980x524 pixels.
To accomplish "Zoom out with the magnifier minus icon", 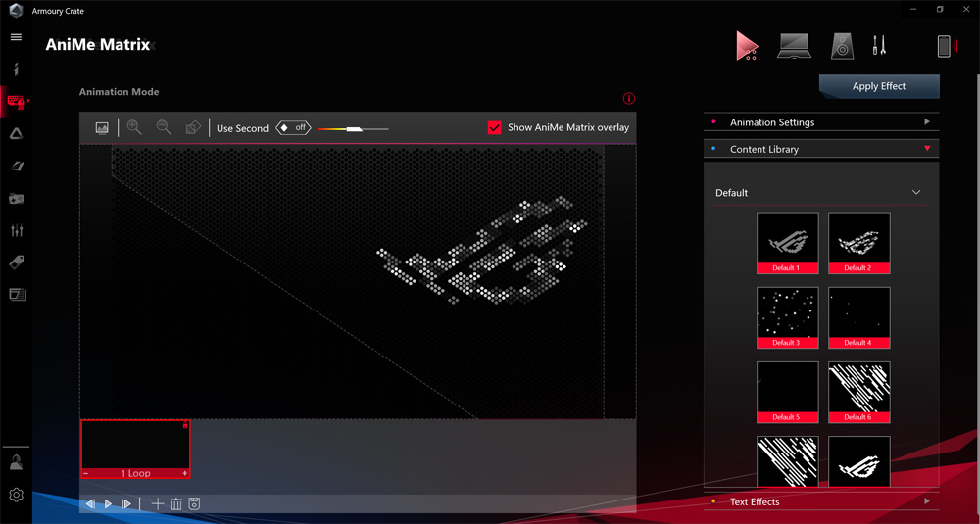I will (x=164, y=127).
